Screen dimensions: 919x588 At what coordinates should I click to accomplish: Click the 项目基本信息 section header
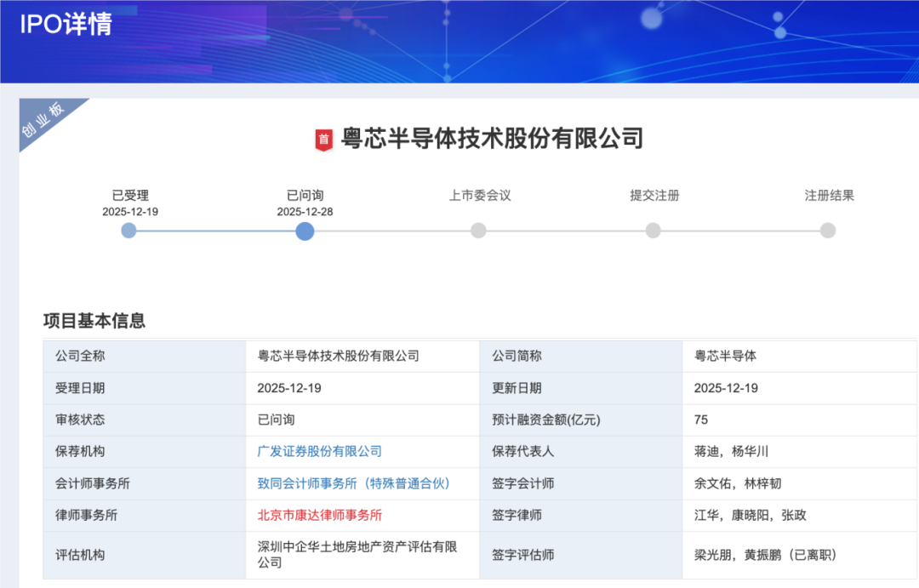coord(94,321)
